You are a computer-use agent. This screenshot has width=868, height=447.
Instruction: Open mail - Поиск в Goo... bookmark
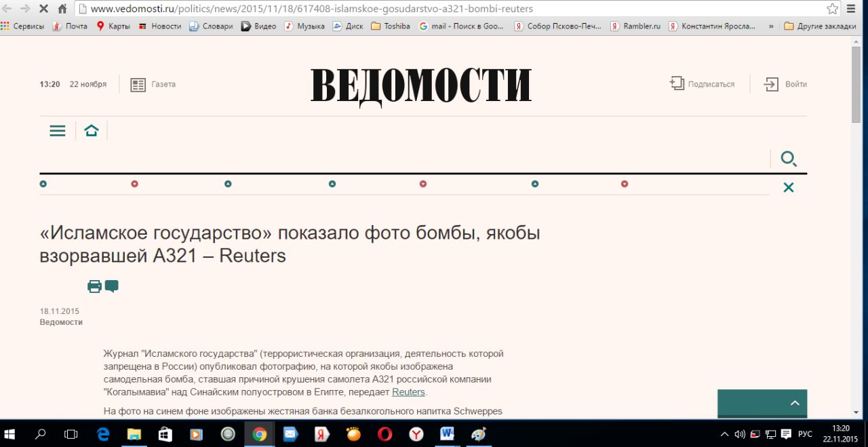461,26
